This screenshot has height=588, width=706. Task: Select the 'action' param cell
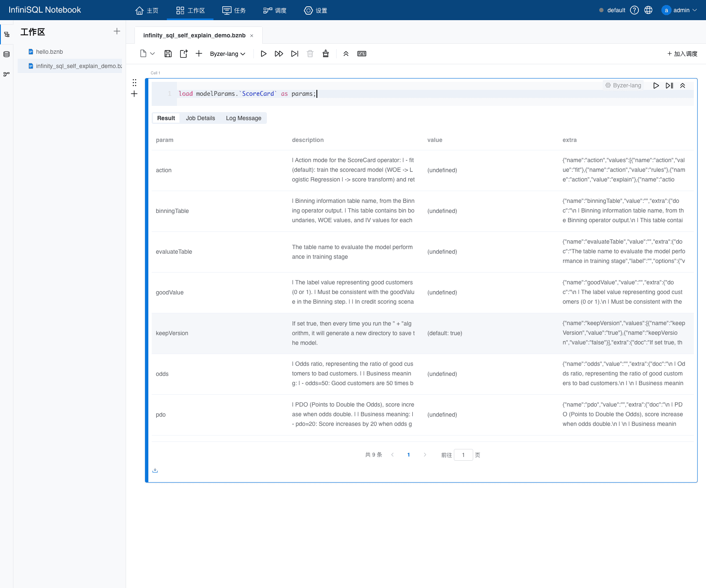point(163,170)
